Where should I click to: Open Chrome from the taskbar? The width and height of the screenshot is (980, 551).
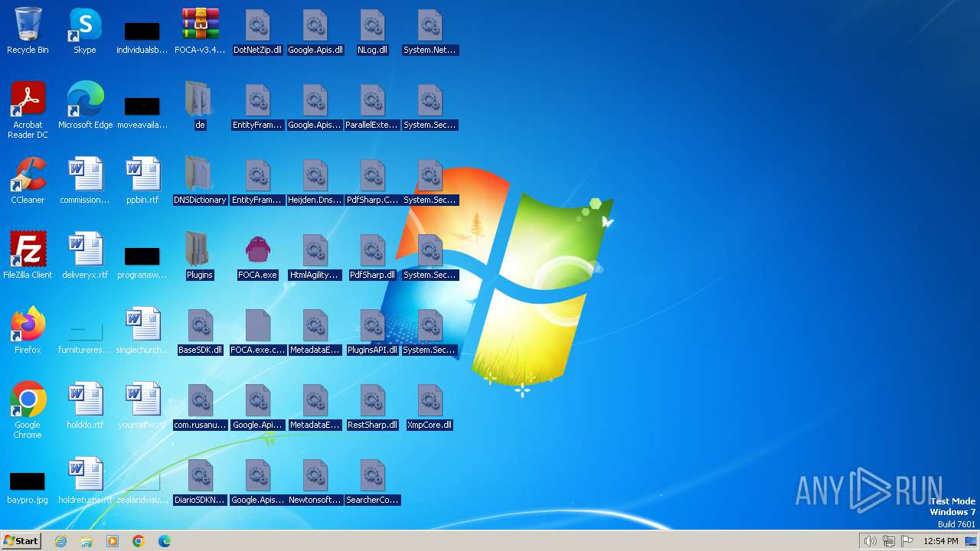(x=139, y=541)
